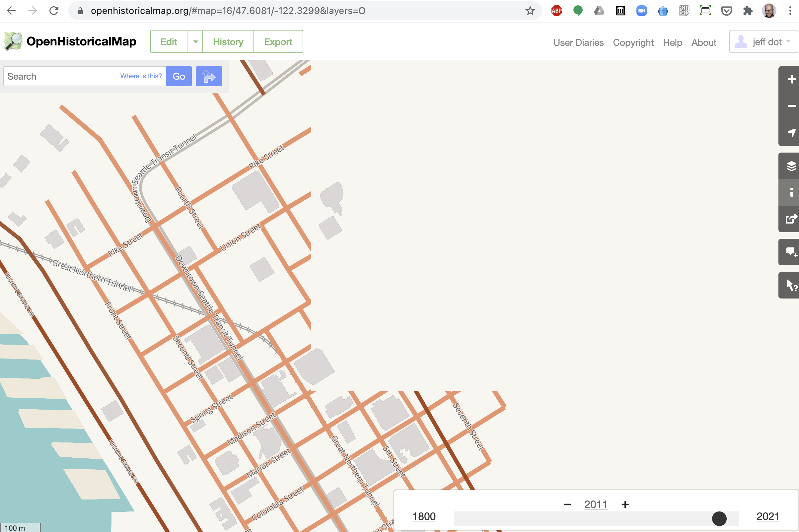This screenshot has width=799, height=532.
Task: Toggle the map information sidebar
Action: pyautogui.click(x=791, y=192)
